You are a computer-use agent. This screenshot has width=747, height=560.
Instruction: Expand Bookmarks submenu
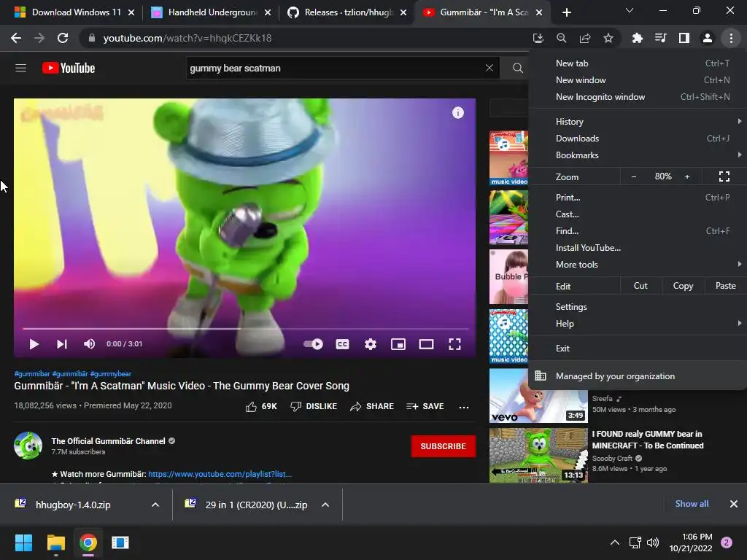tap(638, 155)
